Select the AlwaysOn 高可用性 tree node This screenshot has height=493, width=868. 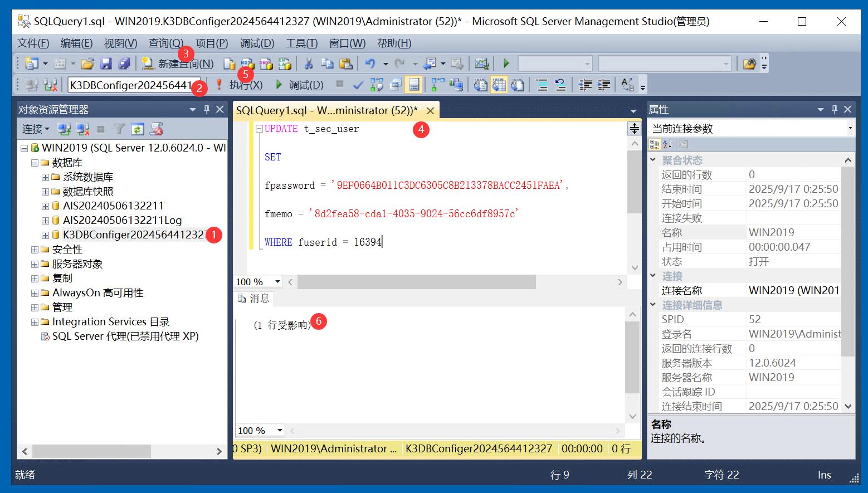pyautogui.click(x=97, y=293)
